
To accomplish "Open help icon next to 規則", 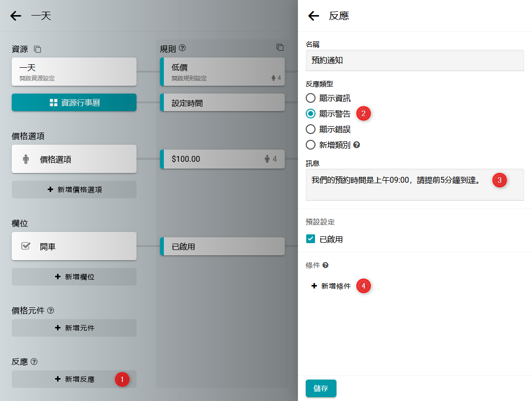I will point(182,48).
